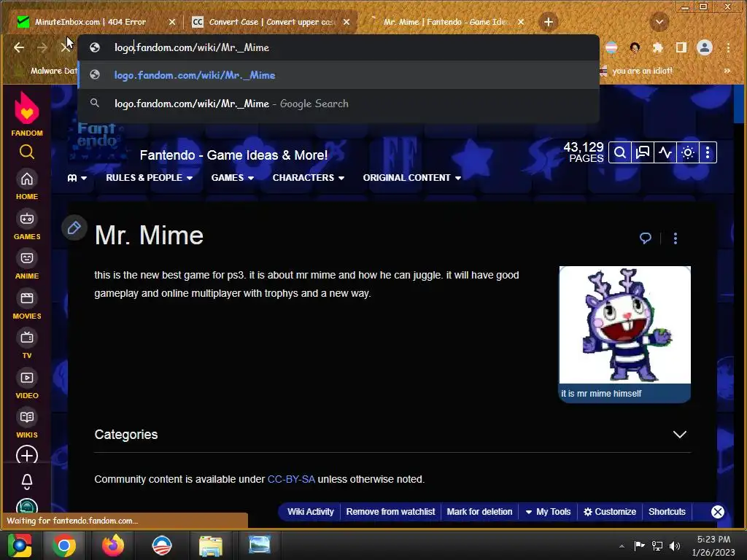Expand the ORIGINAL CONTENT navigation menu
747x560 pixels.
(412, 178)
